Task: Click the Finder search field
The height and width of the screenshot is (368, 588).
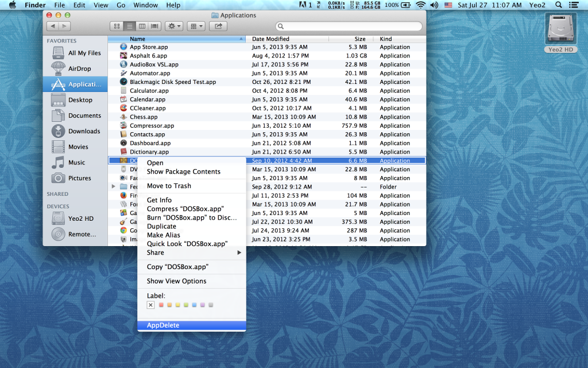Action: [349, 26]
